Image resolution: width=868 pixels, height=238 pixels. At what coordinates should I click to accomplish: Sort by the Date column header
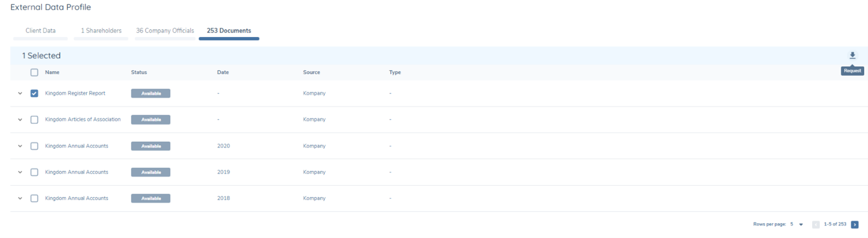(223, 72)
